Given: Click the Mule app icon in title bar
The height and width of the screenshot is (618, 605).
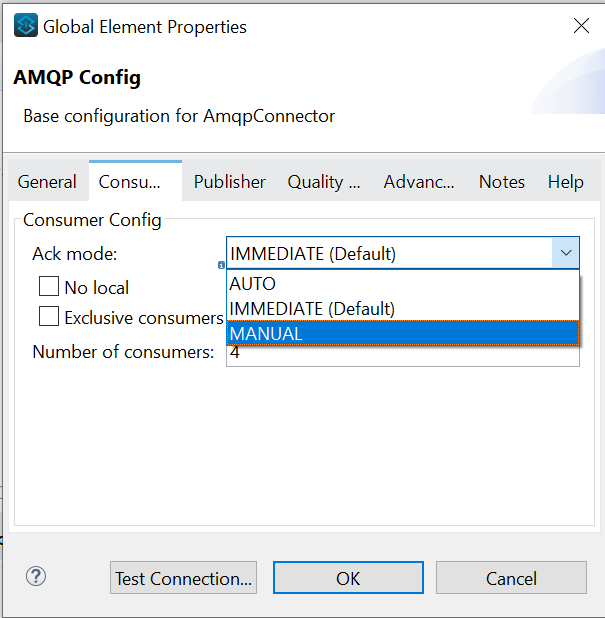Looking at the screenshot, I should [26, 26].
